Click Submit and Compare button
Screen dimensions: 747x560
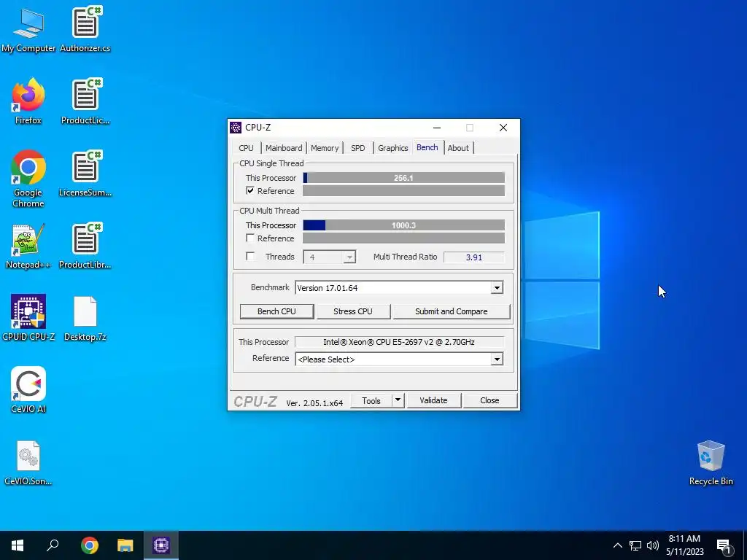tap(451, 311)
